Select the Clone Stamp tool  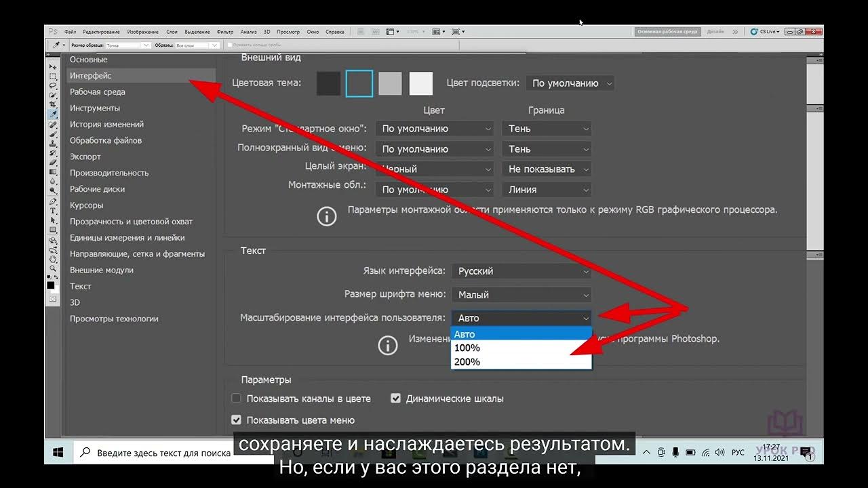(x=52, y=144)
